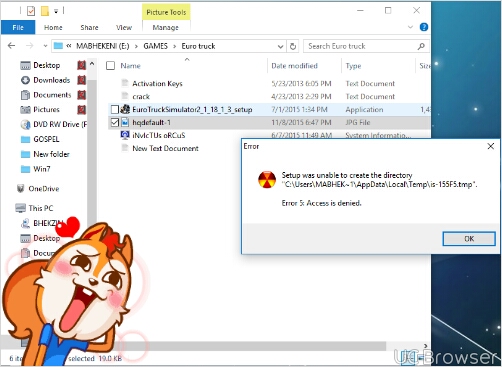Check the EuroTruckSimulator2 setup row checkbox

pos(115,109)
